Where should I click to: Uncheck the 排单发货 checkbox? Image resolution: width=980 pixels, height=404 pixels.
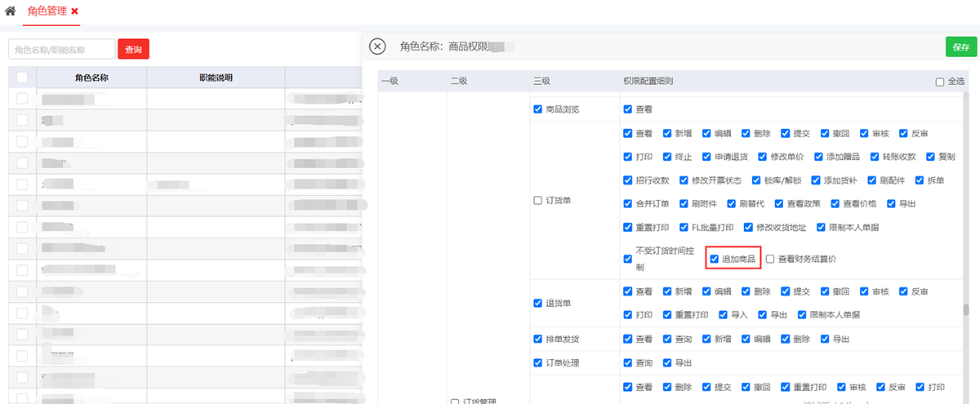[537, 339]
